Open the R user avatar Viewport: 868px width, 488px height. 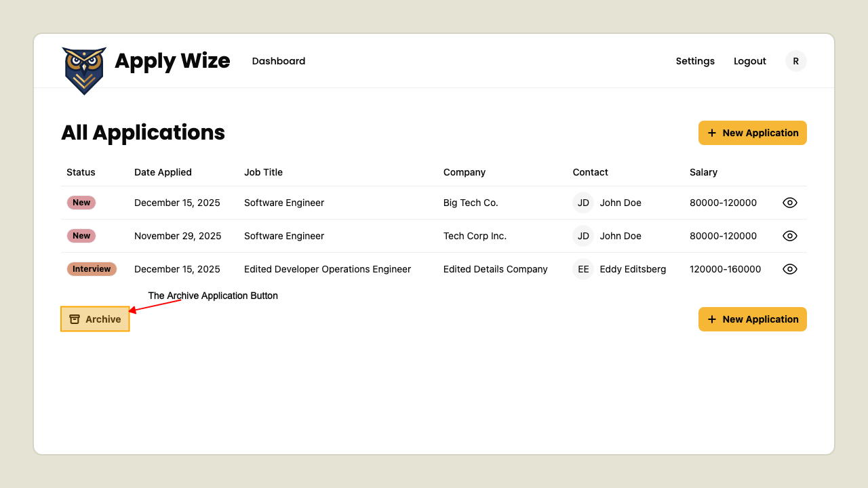coord(795,61)
